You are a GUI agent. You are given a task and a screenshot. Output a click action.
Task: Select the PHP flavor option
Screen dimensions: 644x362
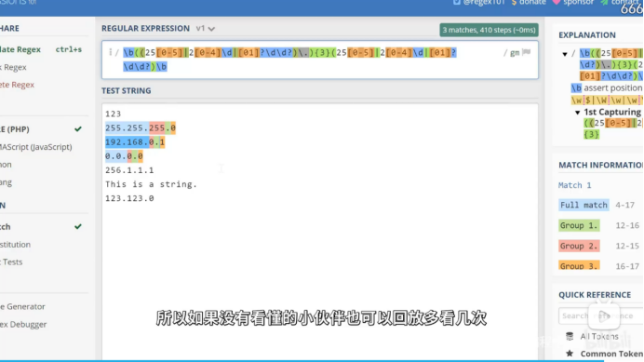[41, 129]
